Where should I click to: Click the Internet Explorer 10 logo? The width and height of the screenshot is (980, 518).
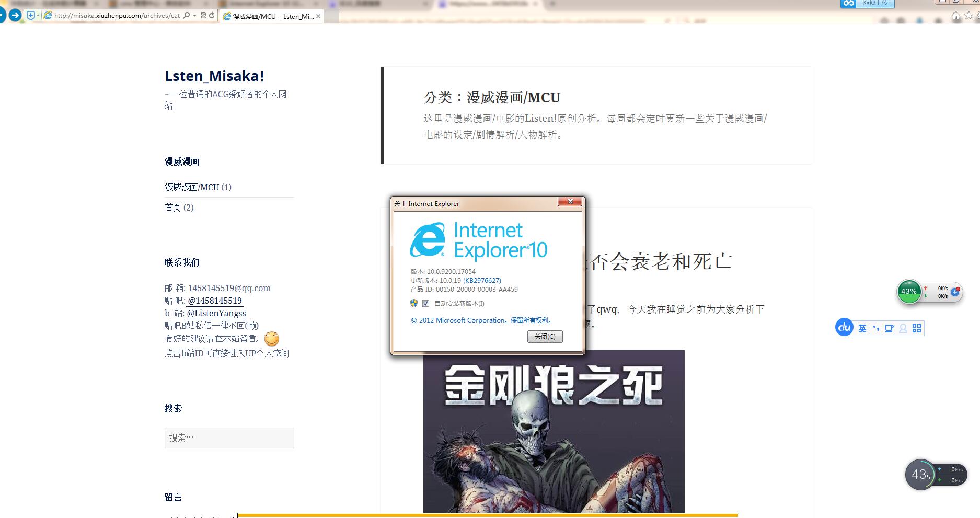[478, 240]
